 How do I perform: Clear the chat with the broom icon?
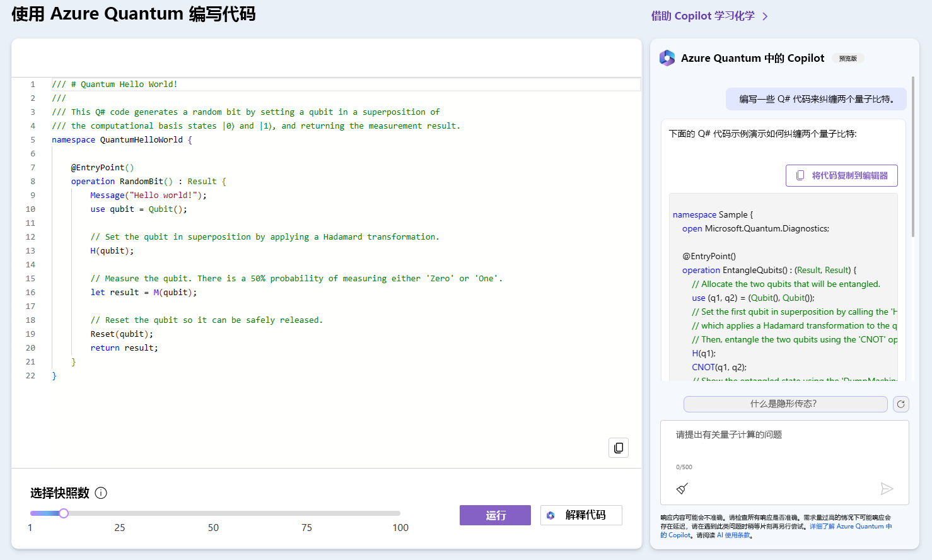(x=682, y=488)
